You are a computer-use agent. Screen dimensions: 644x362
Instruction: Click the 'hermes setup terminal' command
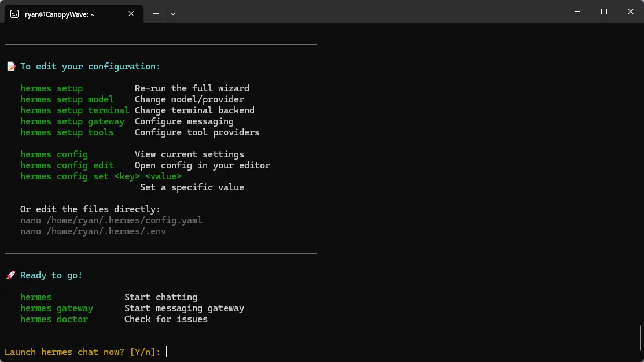(75, 110)
